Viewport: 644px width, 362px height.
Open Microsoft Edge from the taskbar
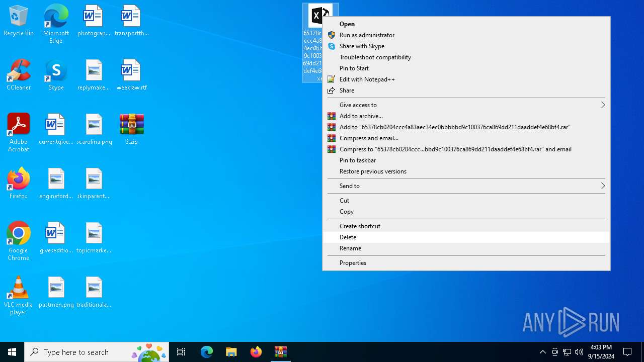pyautogui.click(x=207, y=352)
